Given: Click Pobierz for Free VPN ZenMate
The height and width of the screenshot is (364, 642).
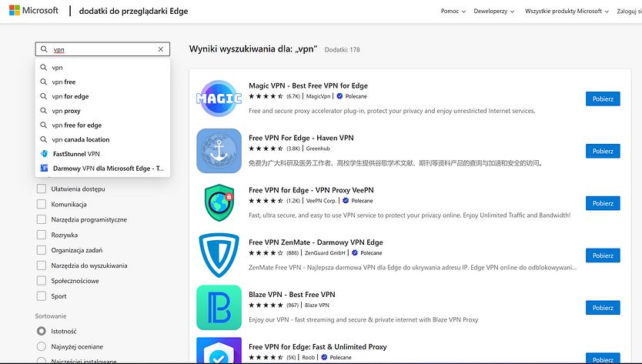Looking at the screenshot, I should tap(603, 255).
